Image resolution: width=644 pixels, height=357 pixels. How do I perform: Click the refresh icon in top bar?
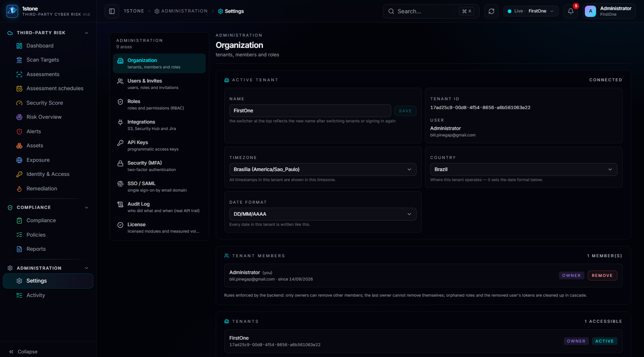pos(491,11)
